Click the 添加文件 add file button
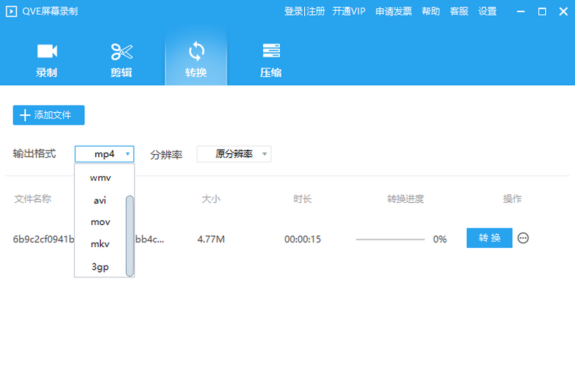The image size is (575, 392). (x=48, y=115)
